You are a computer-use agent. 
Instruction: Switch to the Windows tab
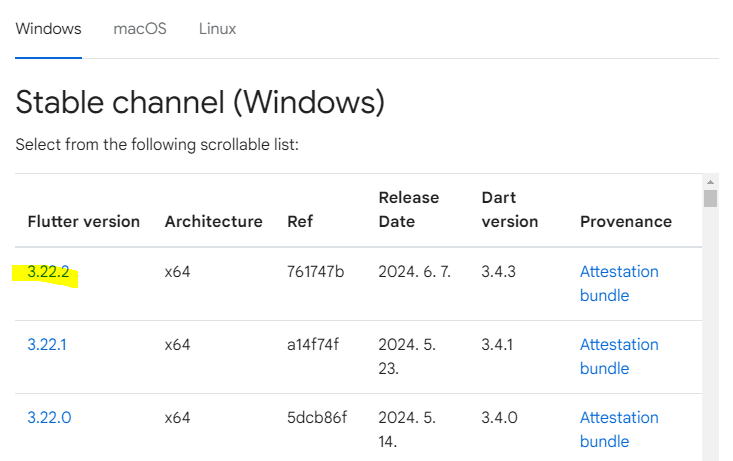click(x=48, y=29)
